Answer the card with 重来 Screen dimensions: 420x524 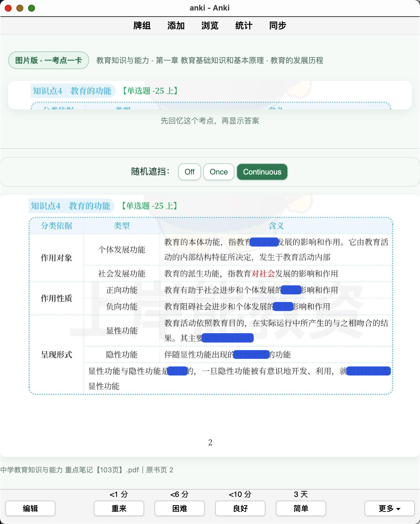(119, 509)
